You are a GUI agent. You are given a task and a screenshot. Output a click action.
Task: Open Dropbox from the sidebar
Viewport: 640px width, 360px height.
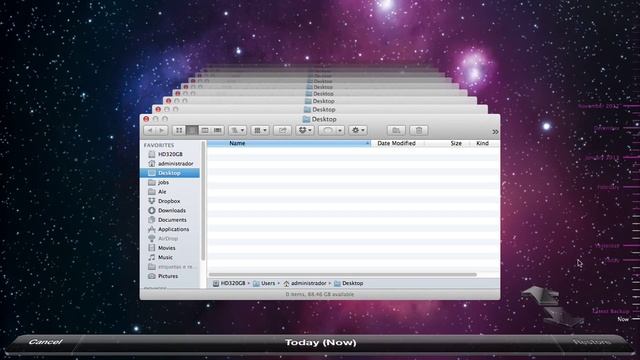[x=170, y=201]
